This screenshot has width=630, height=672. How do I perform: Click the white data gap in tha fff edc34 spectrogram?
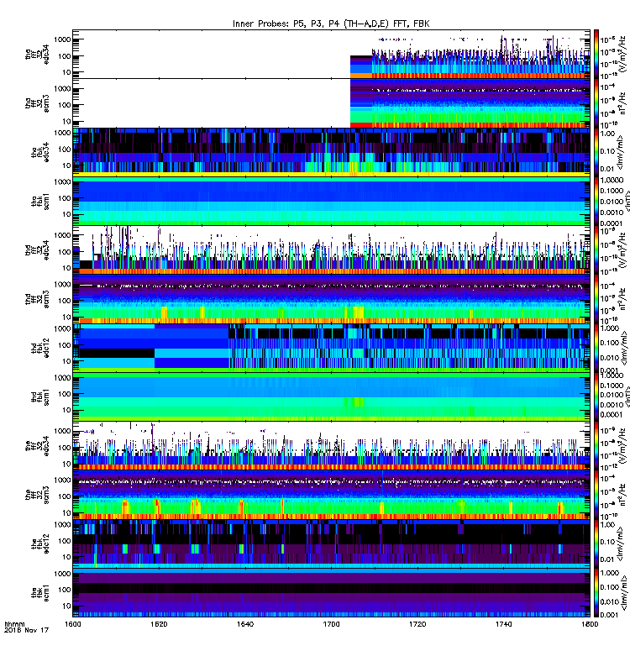click(x=212, y=55)
